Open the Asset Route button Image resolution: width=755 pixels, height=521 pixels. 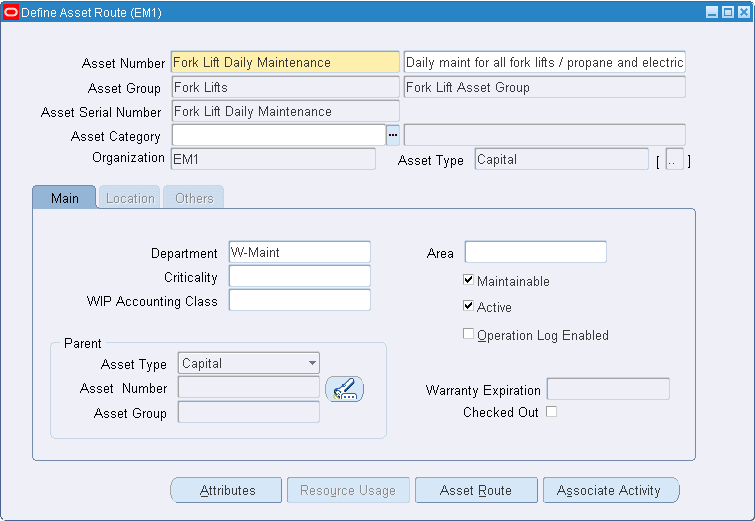click(476, 490)
